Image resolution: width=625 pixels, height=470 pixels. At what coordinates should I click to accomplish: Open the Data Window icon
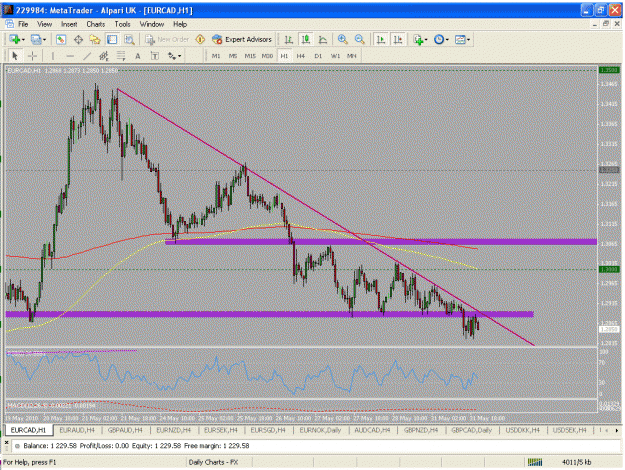pos(78,39)
